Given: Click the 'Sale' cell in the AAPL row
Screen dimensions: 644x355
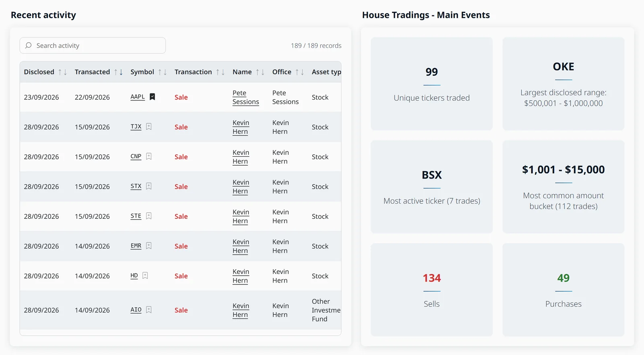Looking at the screenshot, I should pyautogui.click(x=181, y=98).
